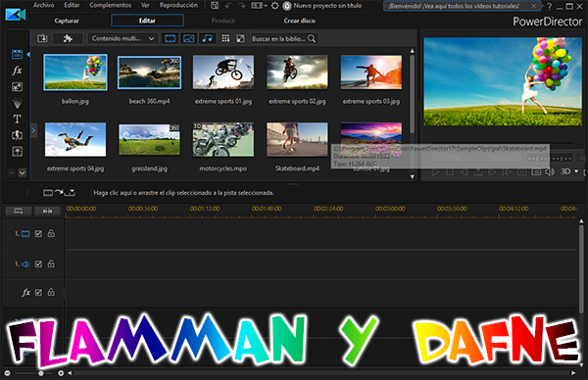The height and width of the screenshot is (380, 588).
Task: Open the Contenido multimedia dropdown
Action: click(122, 38)
